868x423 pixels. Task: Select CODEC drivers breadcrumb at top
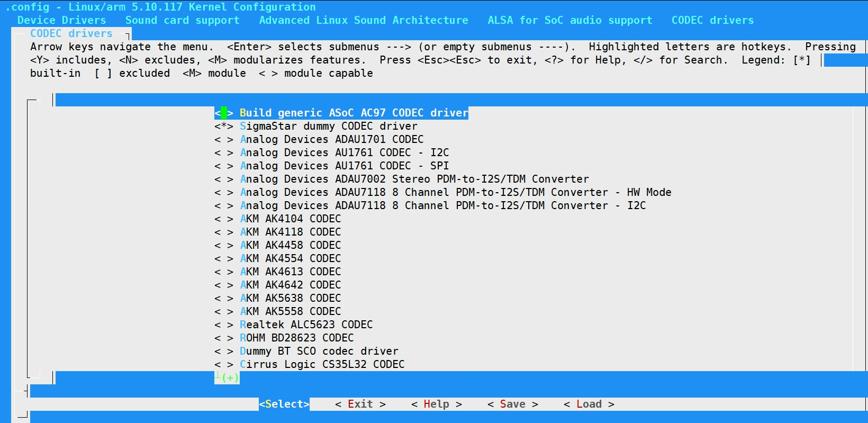[713, 20]
